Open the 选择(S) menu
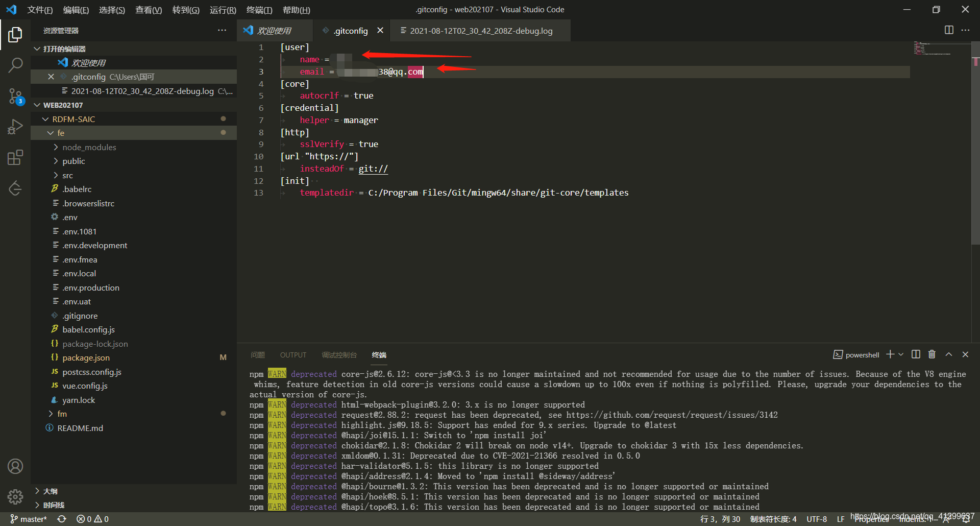The height and width of the screenshot is (526, 980). tap(112, 10)
